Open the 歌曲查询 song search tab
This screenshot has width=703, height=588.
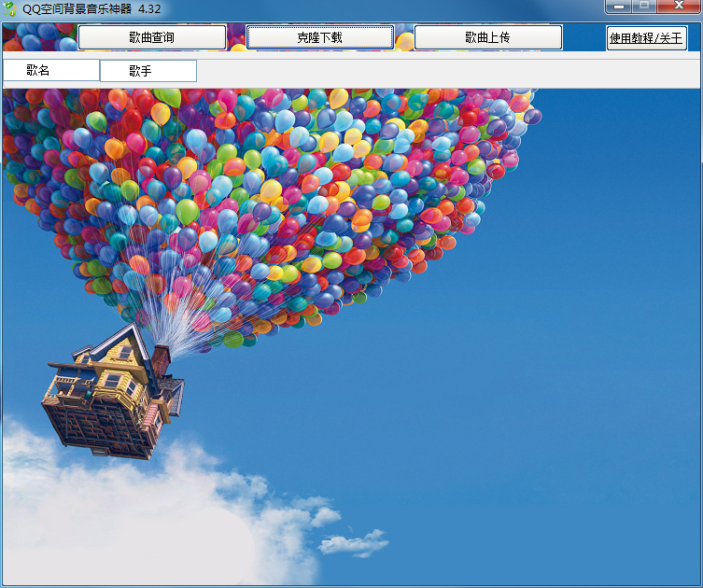(x=152, y=37)
